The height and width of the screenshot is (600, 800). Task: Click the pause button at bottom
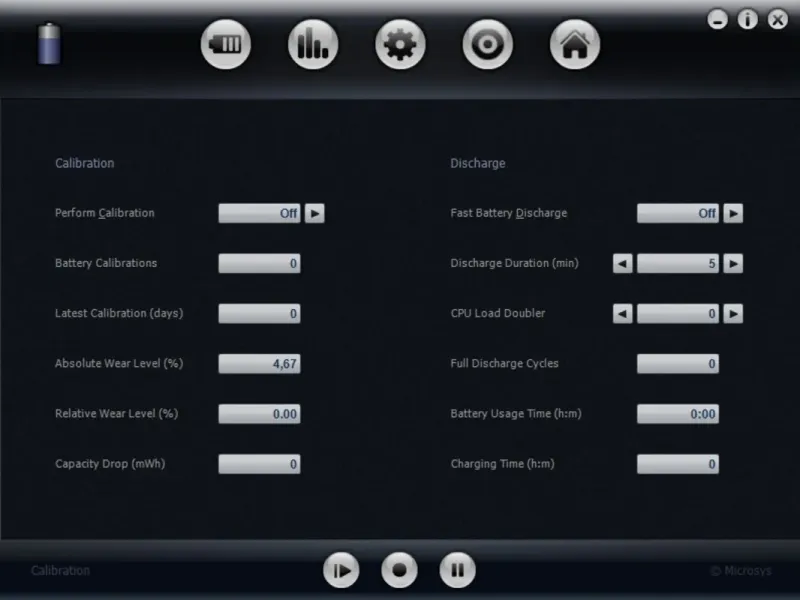[x=457, y=570]
